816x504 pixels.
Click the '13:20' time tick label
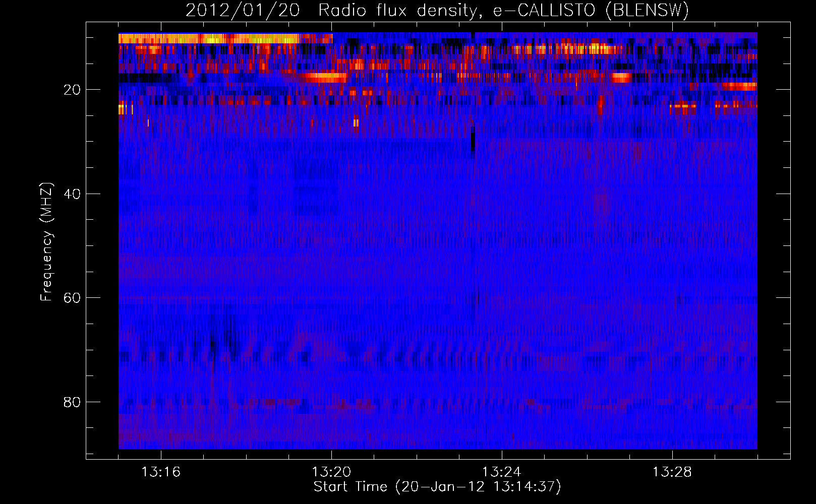(331, 472)
